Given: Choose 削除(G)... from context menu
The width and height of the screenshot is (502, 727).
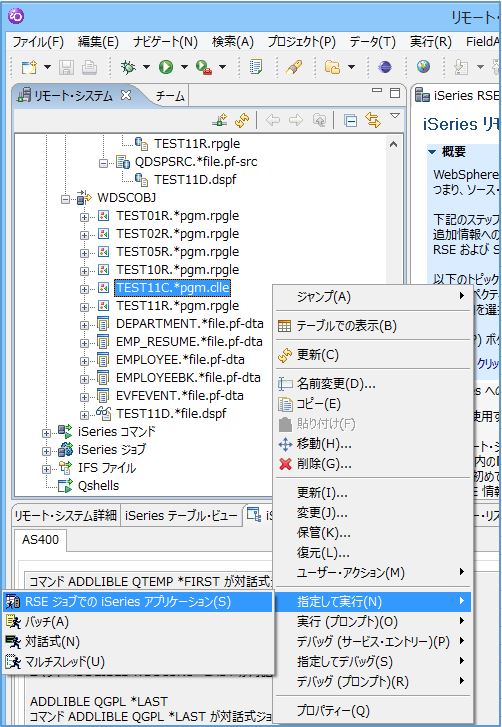Looking at the screenshot, I should 373,464.
